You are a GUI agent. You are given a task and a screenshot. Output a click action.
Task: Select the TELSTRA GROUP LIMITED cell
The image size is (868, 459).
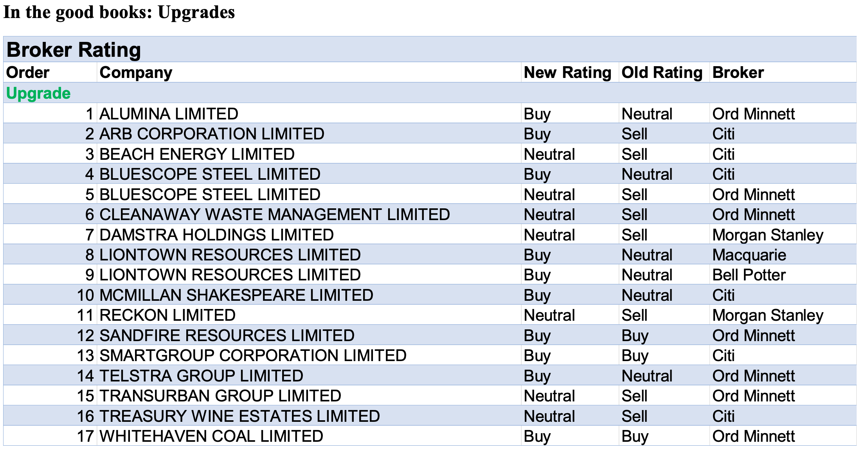tap(201, 376)
